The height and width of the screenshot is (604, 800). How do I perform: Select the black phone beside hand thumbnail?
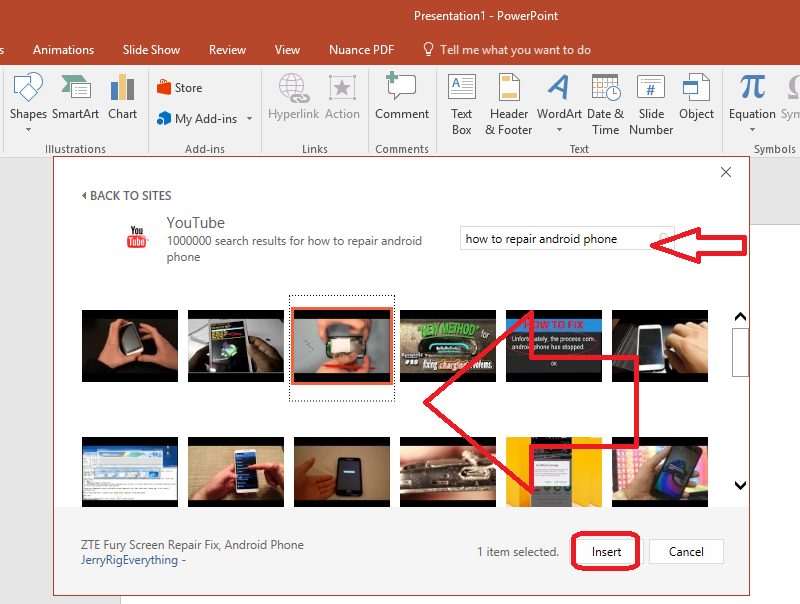[342, 472]
